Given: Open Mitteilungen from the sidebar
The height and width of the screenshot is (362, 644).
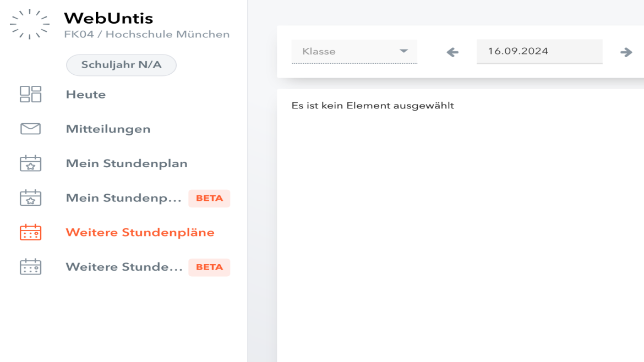Looking at the screenshot, I should pyautogui.click(x=108, y=129).
